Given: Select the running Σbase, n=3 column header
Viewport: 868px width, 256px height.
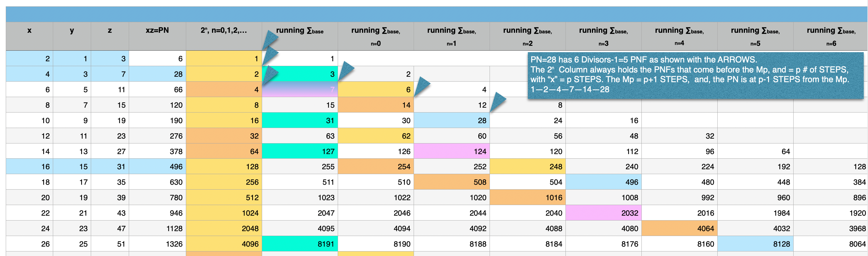Looking at the screenshot, I should pos(603,36).
